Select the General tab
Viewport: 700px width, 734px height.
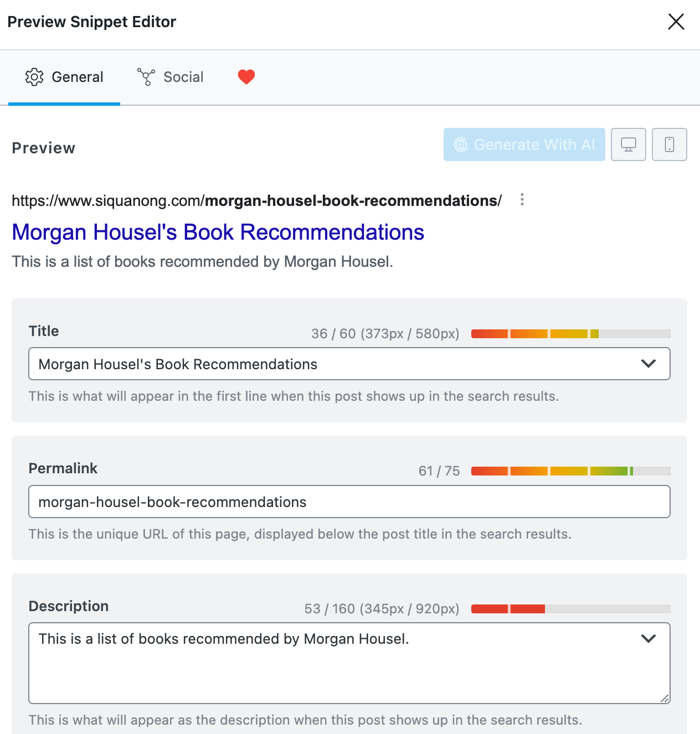point(64,77)
